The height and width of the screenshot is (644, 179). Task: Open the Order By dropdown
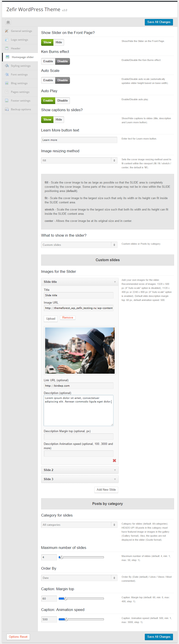click(79, 578)
